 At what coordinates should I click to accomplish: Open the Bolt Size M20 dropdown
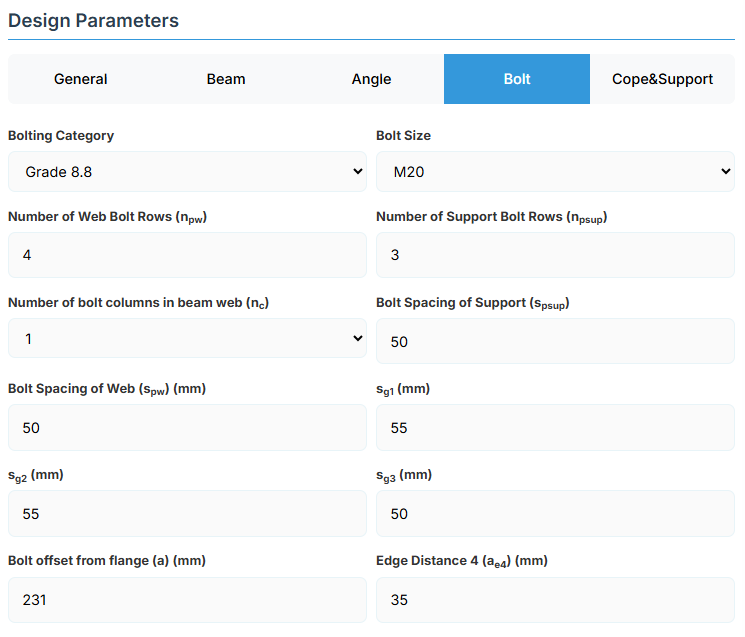pyautogui.click(x=555, y=172)
